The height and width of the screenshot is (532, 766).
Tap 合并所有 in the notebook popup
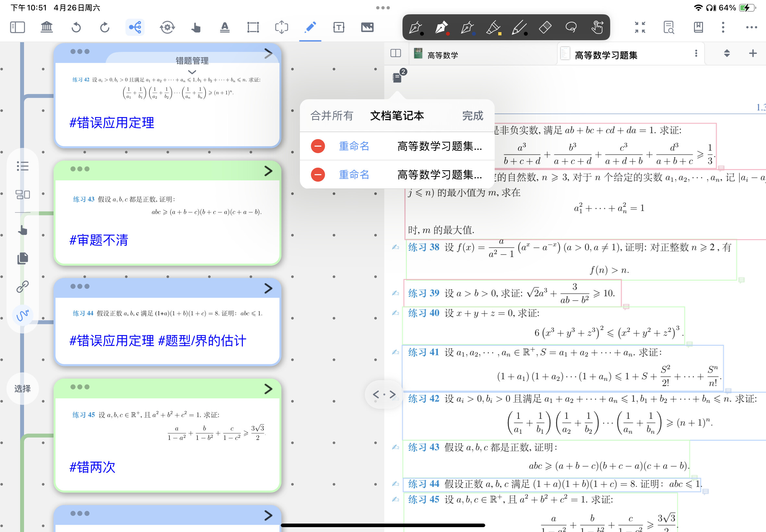point(331,116)
